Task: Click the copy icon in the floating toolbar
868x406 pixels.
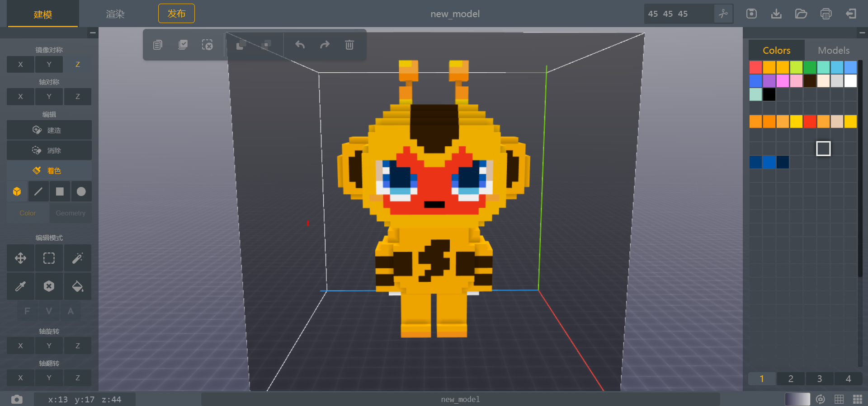Action: coord(157,45)
